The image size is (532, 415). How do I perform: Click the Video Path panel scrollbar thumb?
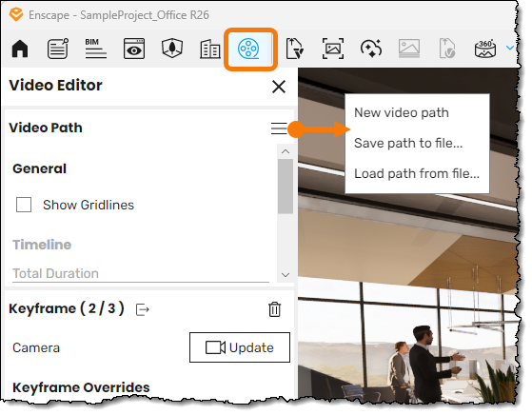point(286,187)
